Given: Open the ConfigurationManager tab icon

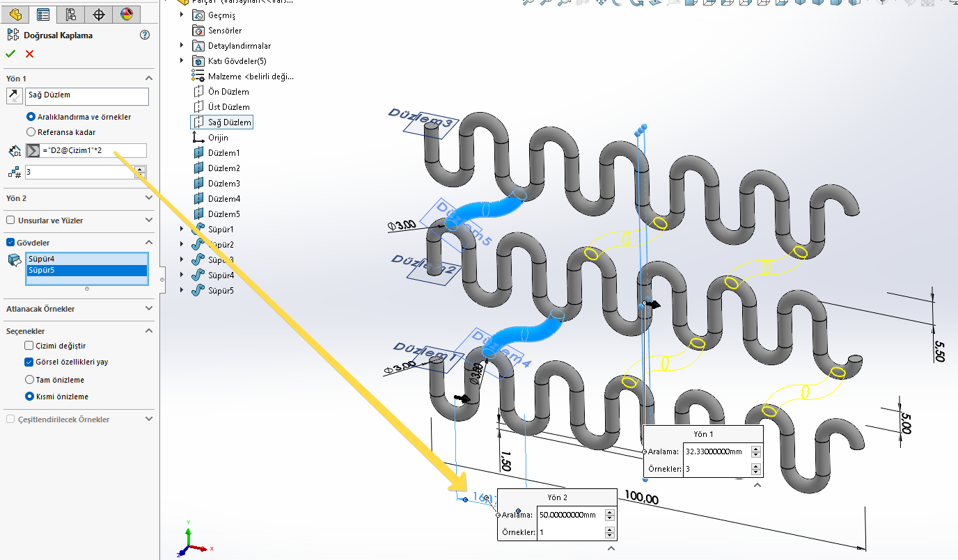Looking at the screenshot, I should (70, 14).
